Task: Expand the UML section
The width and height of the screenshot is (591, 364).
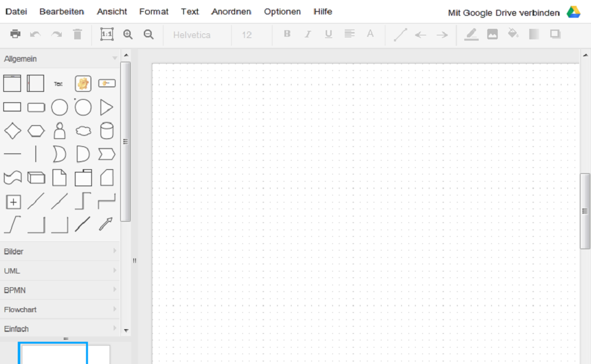Action: [60, 271]
